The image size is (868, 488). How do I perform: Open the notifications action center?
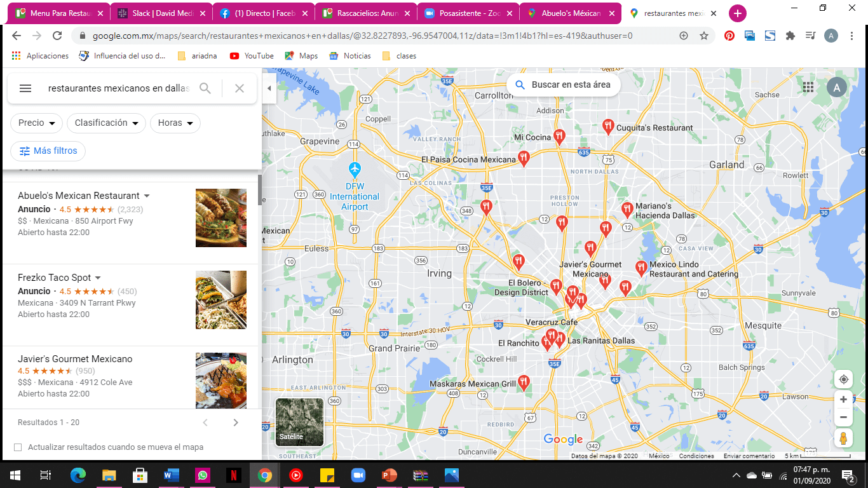coord(848,475)
